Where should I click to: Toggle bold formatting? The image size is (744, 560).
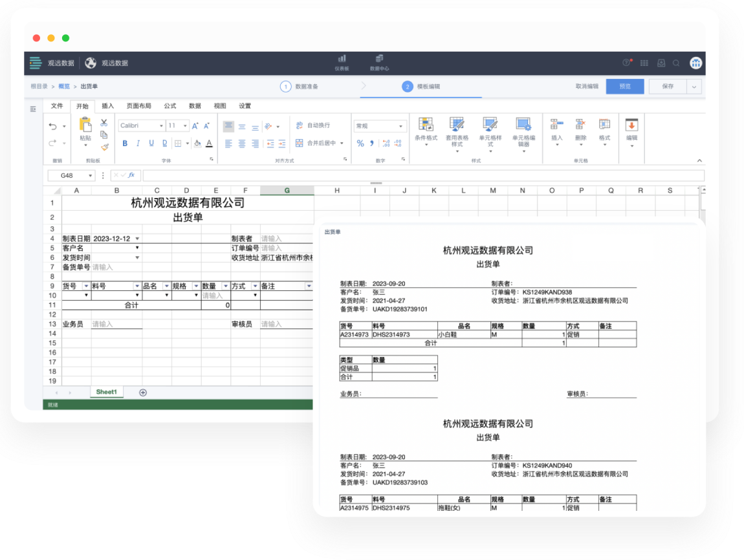point(125,144)
